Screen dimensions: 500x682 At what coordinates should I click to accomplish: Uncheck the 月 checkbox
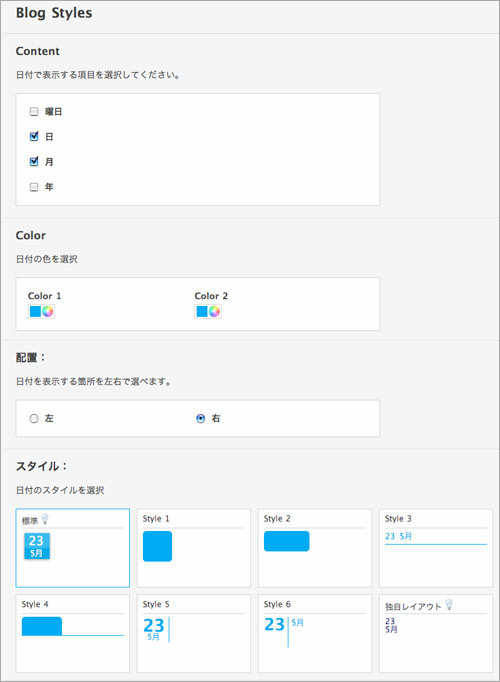click(34, 162)
